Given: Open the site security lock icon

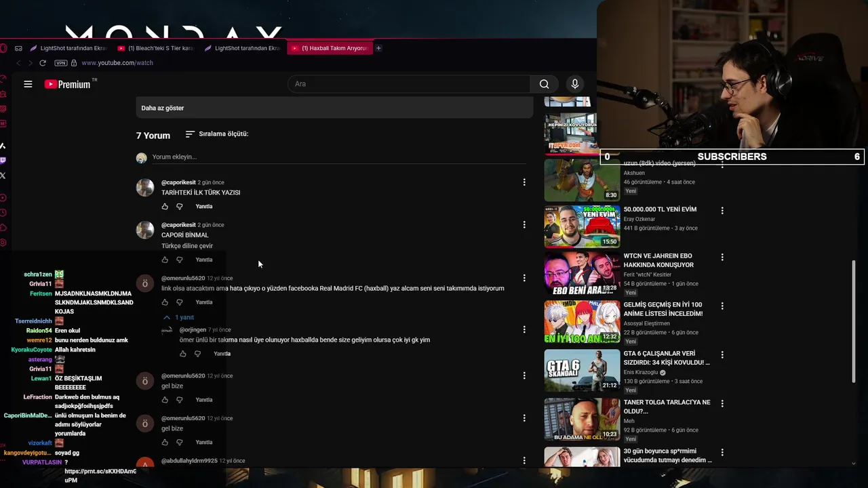Looking at the screenshot, I should click(74, 63).
